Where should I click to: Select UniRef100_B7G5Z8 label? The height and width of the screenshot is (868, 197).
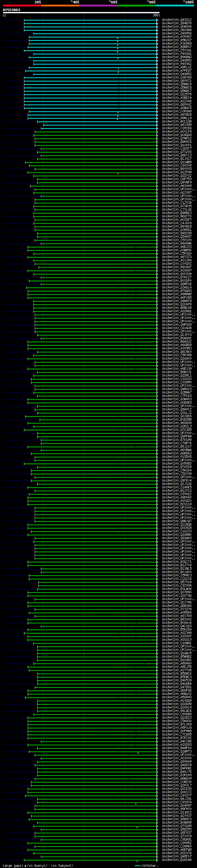177,467
